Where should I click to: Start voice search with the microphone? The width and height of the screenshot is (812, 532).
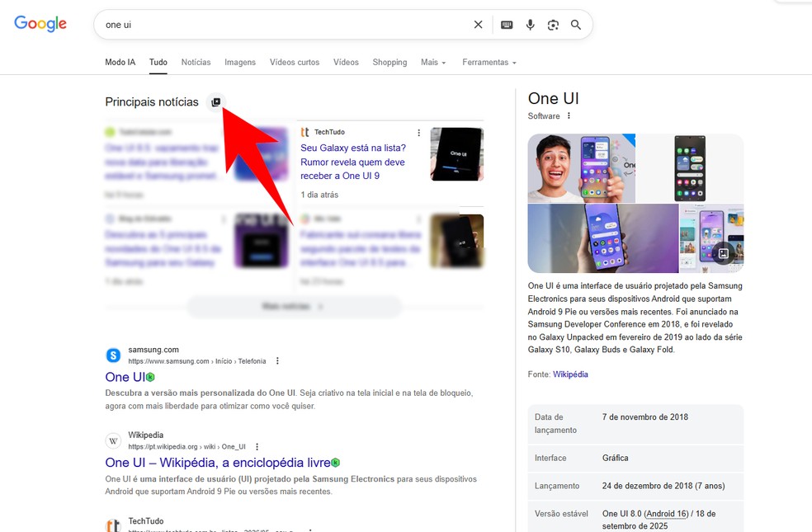tap(530, 24)
